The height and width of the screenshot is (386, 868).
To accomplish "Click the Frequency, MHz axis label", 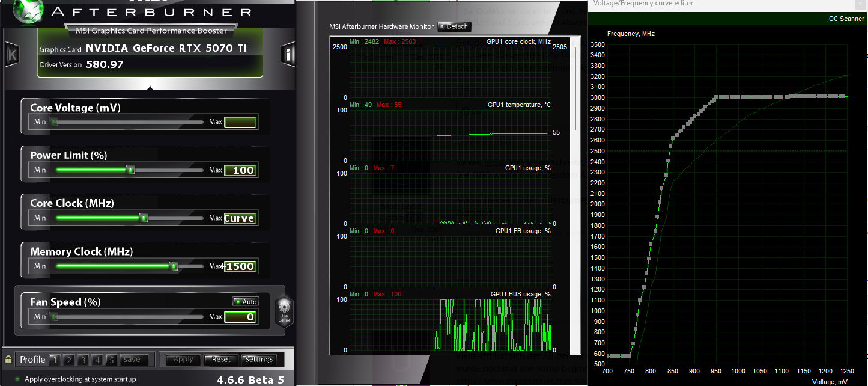I will tap(631, 34).
